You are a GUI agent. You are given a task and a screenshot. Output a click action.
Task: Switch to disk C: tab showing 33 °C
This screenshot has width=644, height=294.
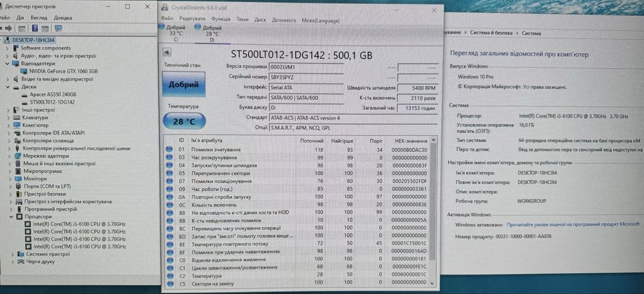(175, 33)
